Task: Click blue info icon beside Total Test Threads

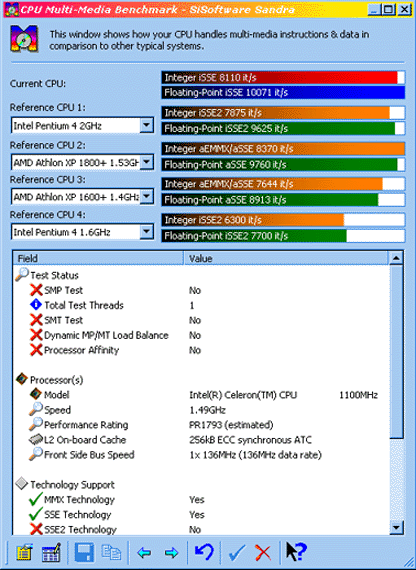Action: point(36,305)
